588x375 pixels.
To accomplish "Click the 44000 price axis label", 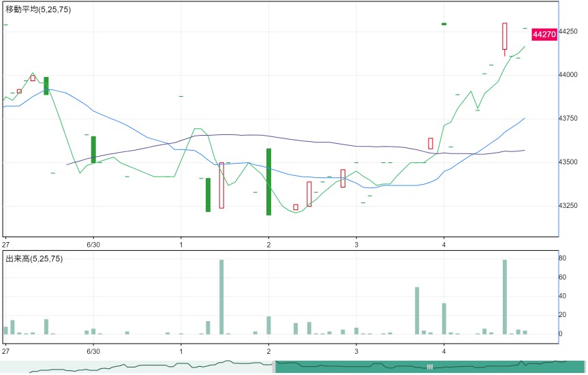I will coord(568,75).
